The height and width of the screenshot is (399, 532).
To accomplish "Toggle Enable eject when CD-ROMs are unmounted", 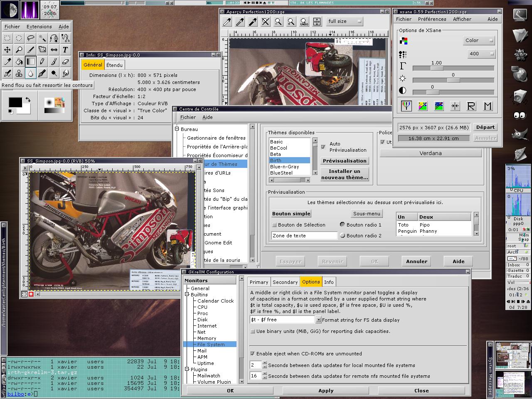I will click(x=253, y=354).
